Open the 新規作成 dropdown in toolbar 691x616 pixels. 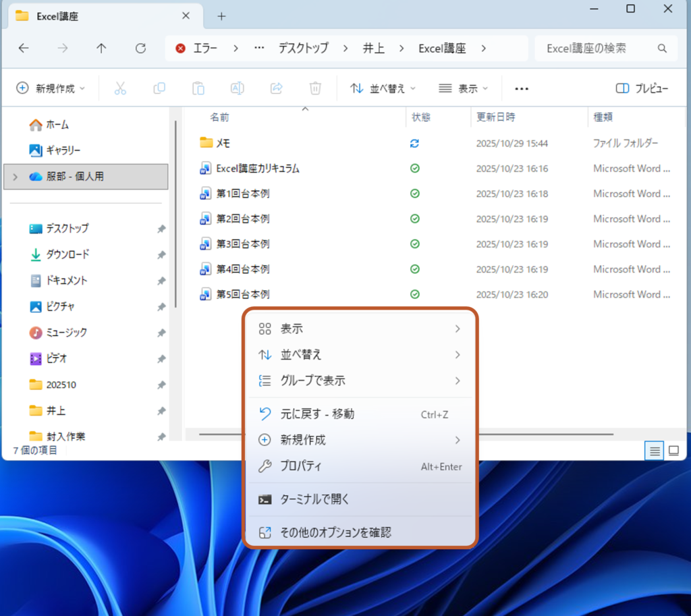(51, 88)
